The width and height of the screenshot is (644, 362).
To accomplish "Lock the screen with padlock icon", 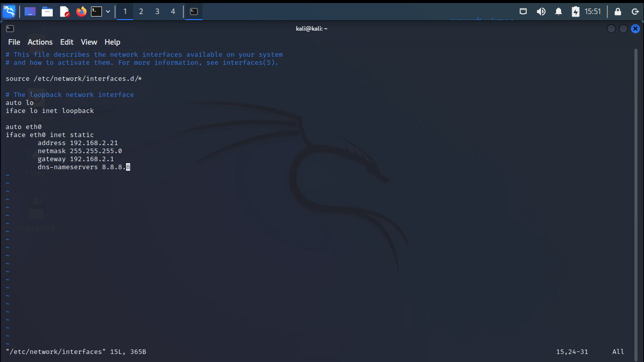I will point(618,11).
